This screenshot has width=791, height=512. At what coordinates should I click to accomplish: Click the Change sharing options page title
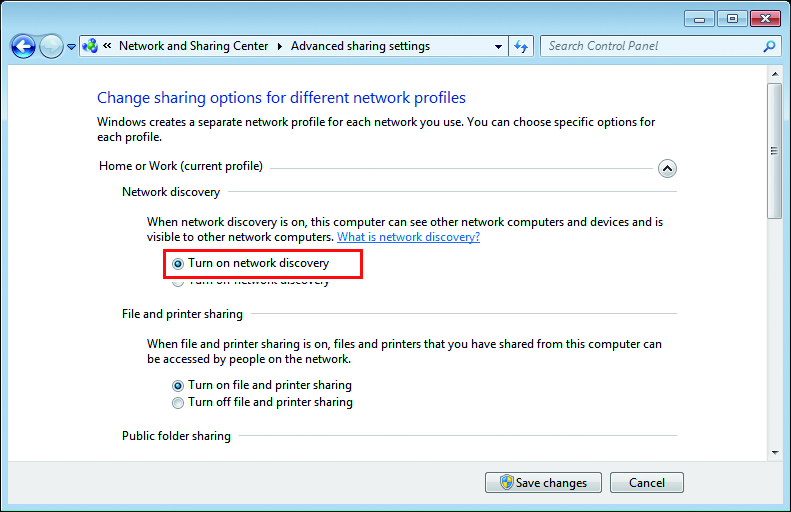[x=281, y=98]
